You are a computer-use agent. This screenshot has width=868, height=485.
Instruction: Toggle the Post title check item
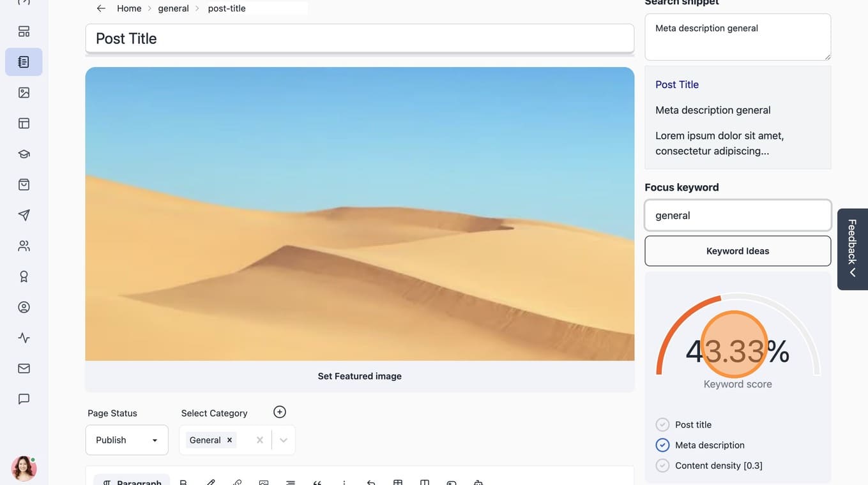pos(663,424)
